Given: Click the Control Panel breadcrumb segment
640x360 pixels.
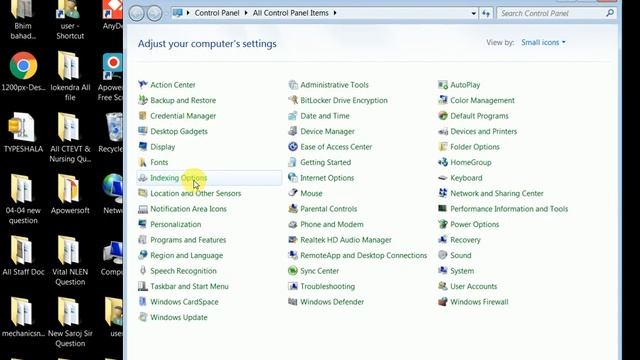Looking at the screenshot, I should tap(217, 13).
